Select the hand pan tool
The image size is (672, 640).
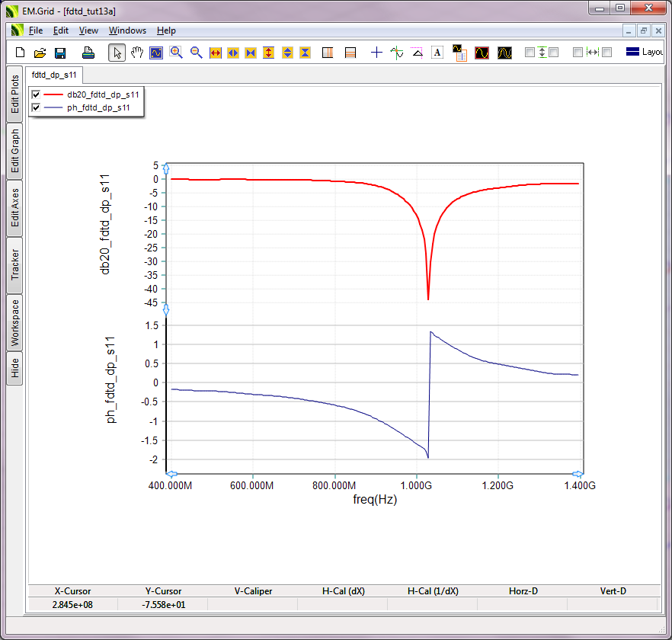click(x=137, y=53)
